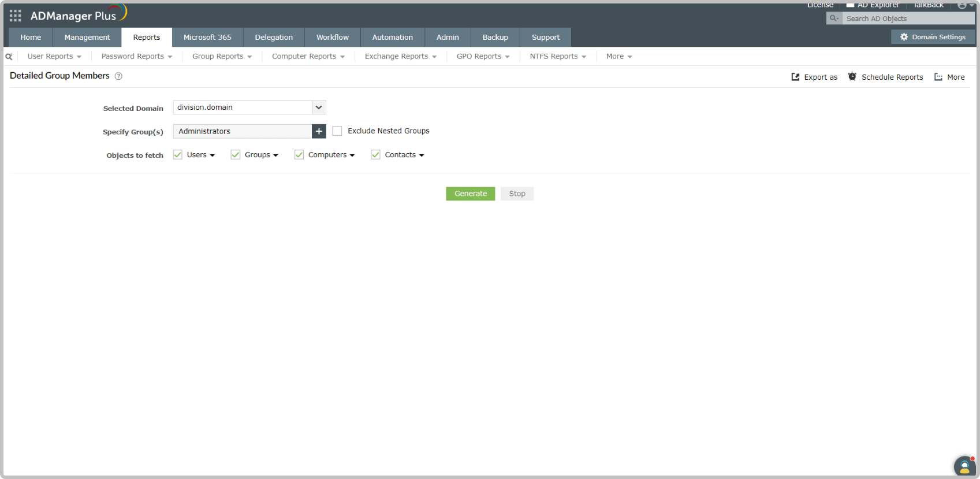The height and width of the screenshot is (479, 980).
Task: Open the user account profile icon
Action: pyautogui.click(x=963, y=5)
